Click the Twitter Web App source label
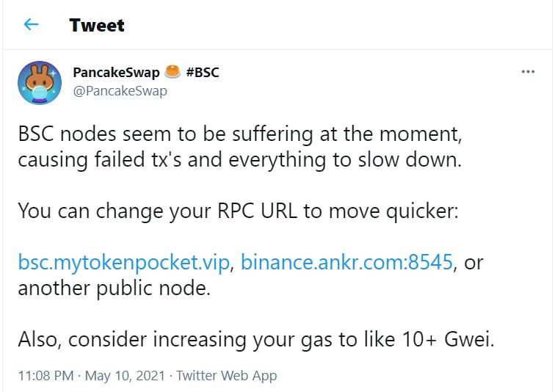 point(226,375)
